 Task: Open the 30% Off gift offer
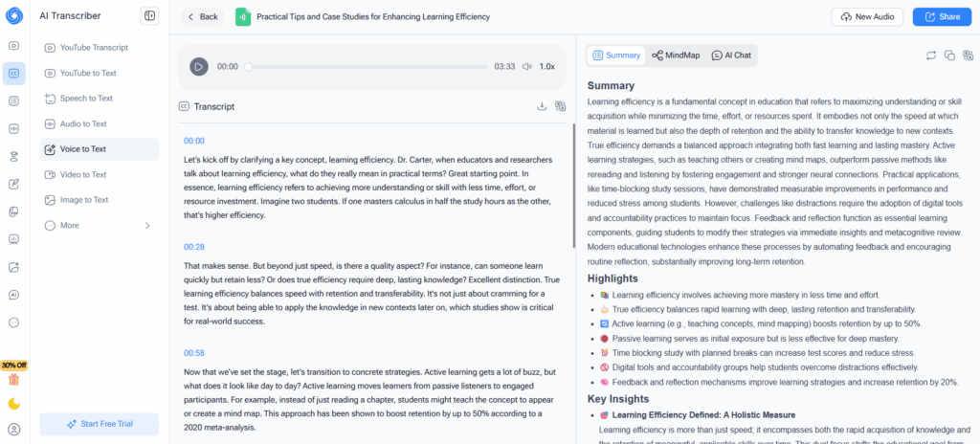click(x=13, y=374)
